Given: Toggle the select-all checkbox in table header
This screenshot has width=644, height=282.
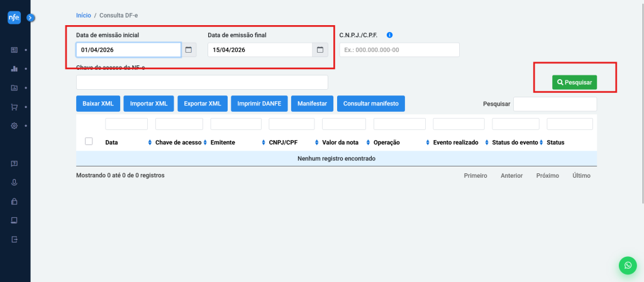Looking at the screenshot, I should point(89,141).
